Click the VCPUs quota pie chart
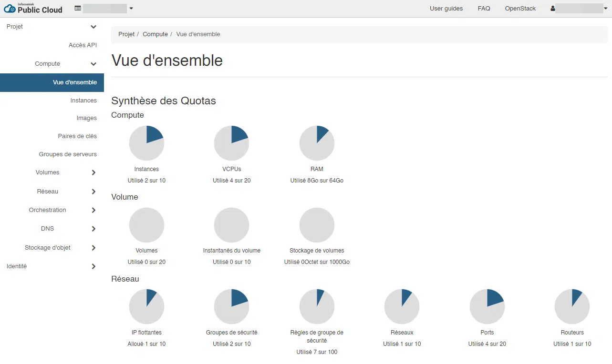Image resolution: width=612 pixels, height=364 pixels. pyautogui.click(x=231, y=143)
